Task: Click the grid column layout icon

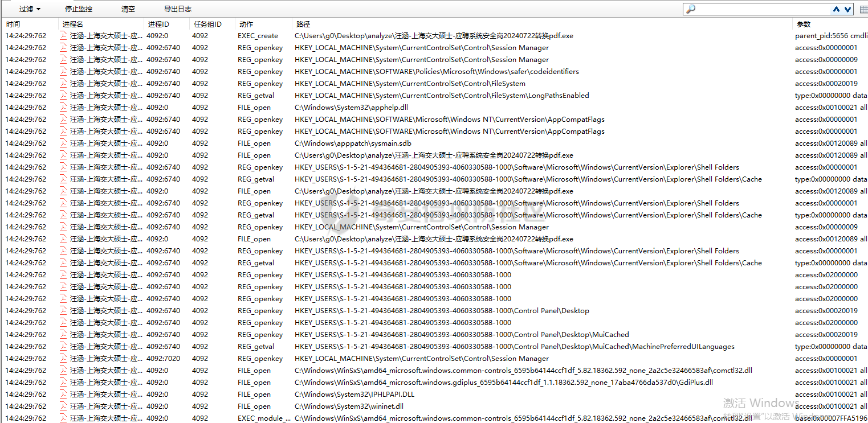Action: [x=863, y=10]
